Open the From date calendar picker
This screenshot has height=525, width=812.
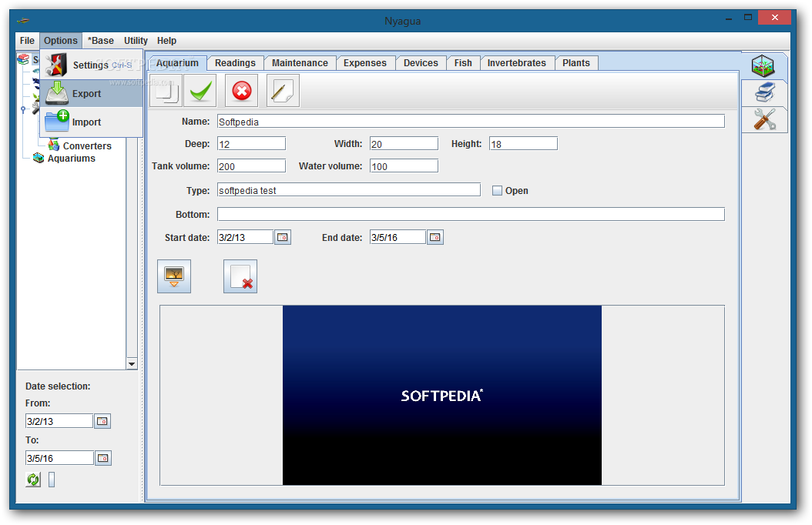(102, 421)
